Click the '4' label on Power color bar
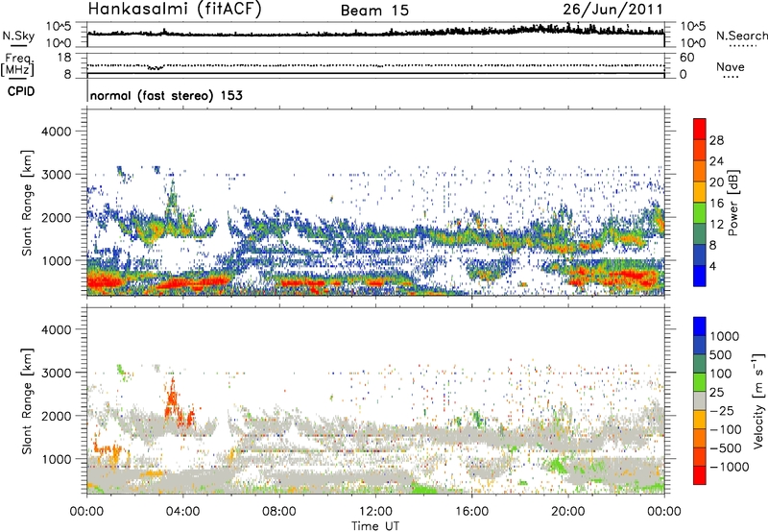The height and width of the screenshot is (532, 768). point(712,267)
